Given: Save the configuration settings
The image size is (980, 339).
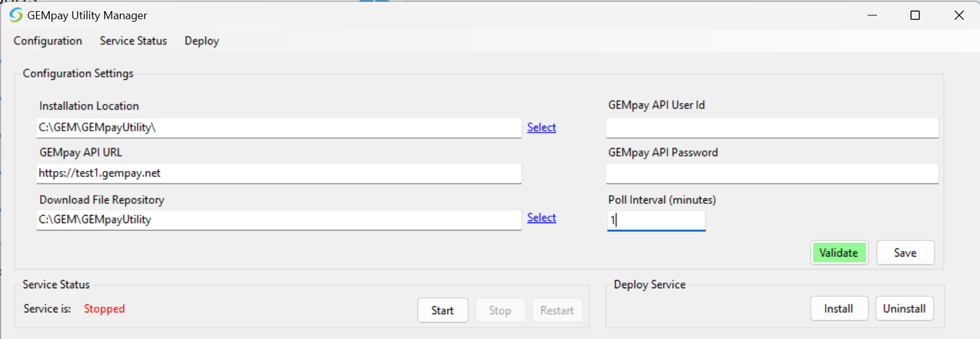Looking at the screenshot, I should (905, 253).
